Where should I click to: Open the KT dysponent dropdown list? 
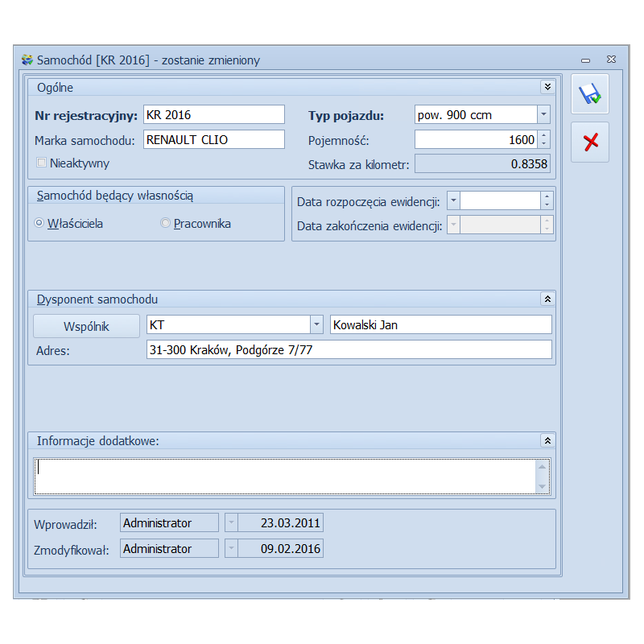316,324
